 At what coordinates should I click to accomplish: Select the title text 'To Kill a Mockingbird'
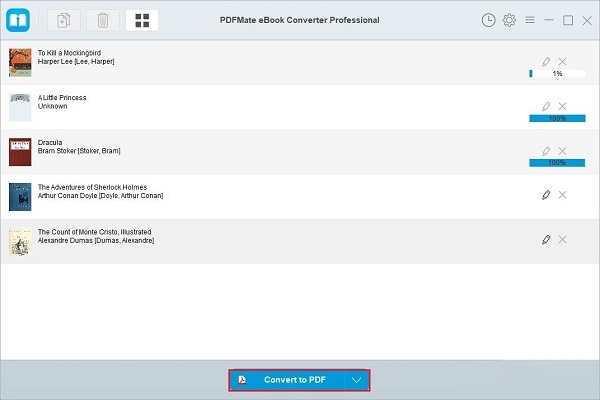tap(69, 53)
